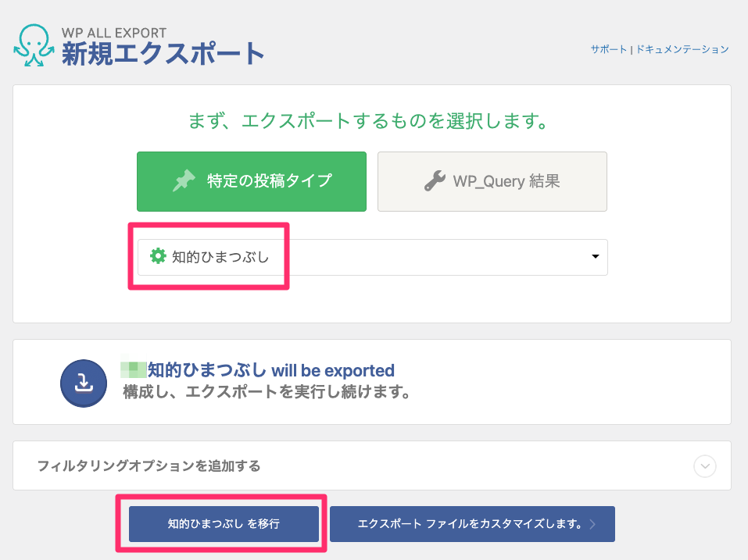Click the 知的ひまつぶし を移行 button
Screen dimensions: 748x560
tap(224, 524)
